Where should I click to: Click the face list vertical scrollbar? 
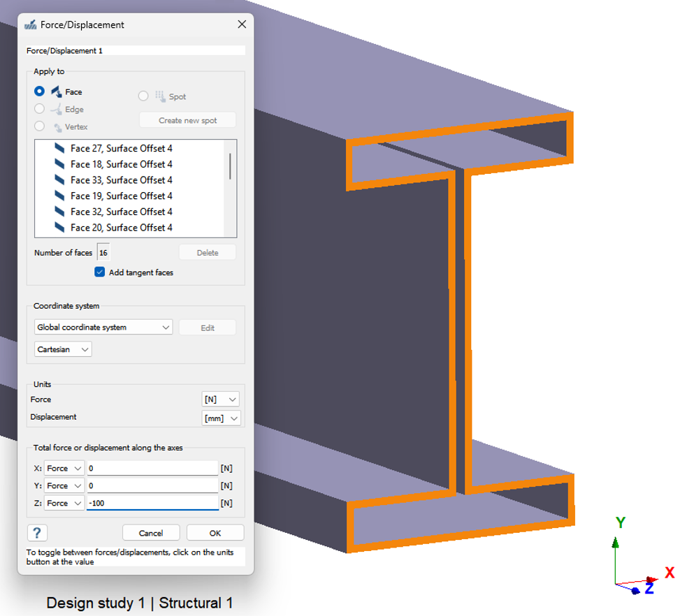coord(230,168)
